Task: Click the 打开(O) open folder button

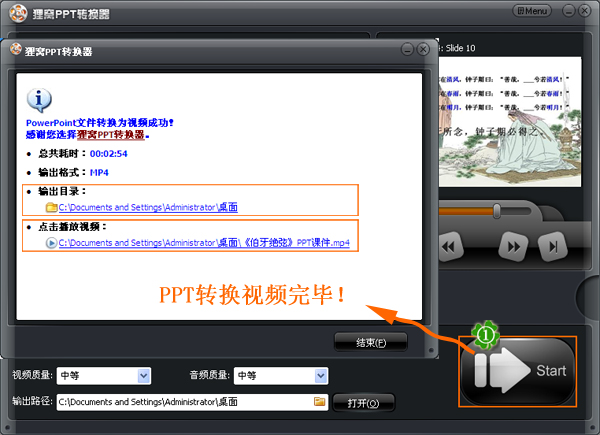Action: pos(363,403)
